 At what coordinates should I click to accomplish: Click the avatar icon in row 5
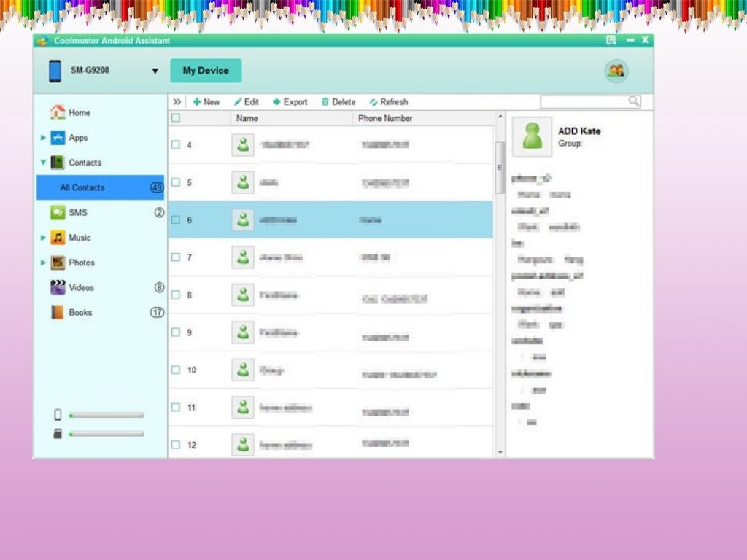(243, 182)
